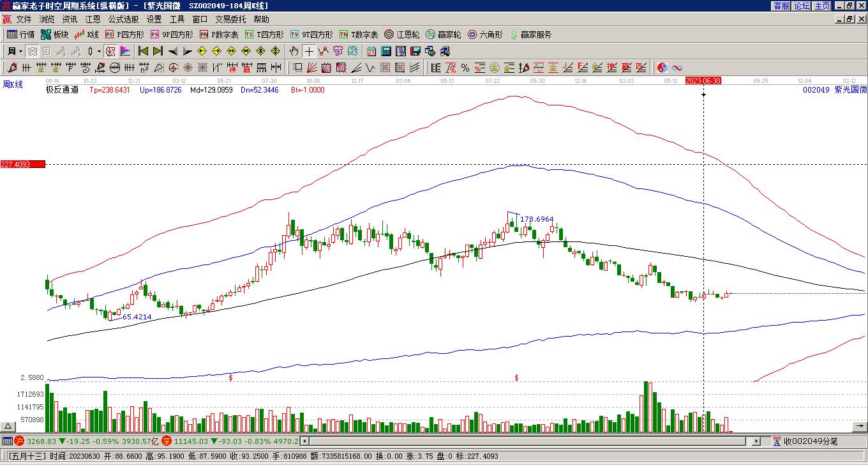
Task: Open the 江恩轮 Gann wheel
Action: (x=402, y=34)
